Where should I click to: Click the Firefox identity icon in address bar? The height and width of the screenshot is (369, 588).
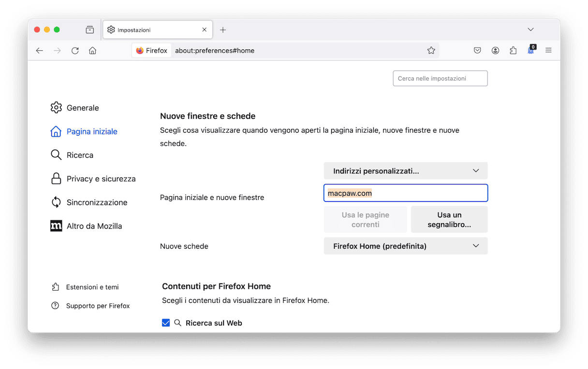click(x=152, y=50)
